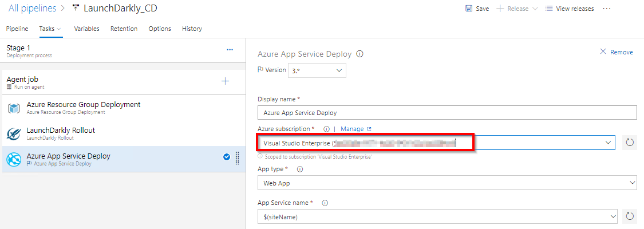Switch to the Variables tab
This screenshot has height=229, width=644.
pos(86,29)
